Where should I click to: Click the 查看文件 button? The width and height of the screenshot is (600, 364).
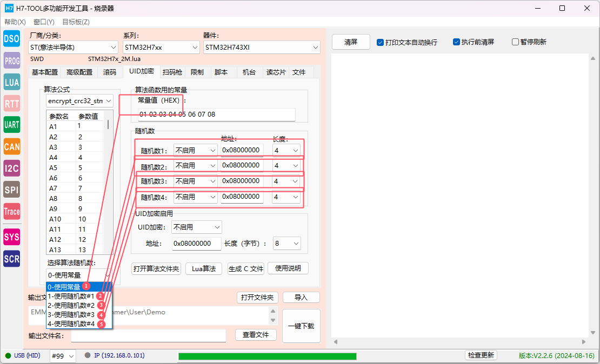click(256, 335)
